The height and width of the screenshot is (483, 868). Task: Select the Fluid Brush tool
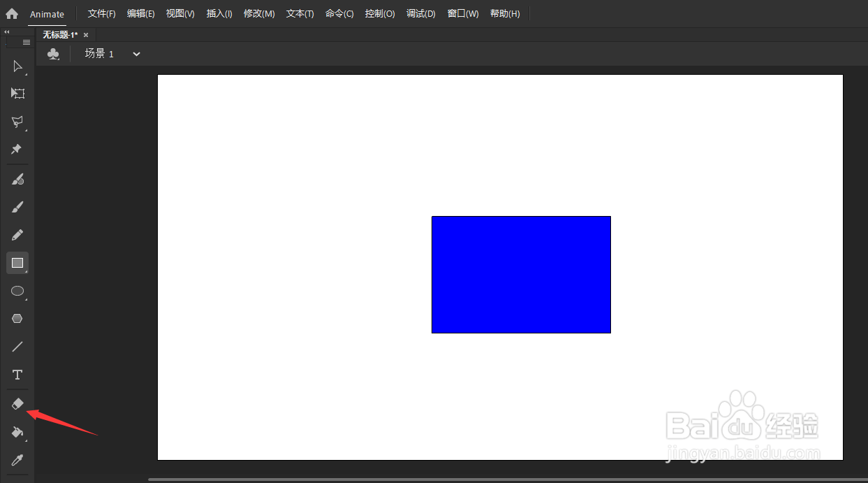[17, 179]
